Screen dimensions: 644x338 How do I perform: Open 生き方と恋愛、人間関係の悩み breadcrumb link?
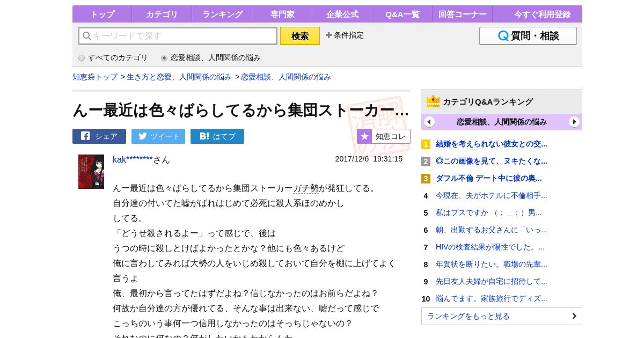[x=179, y=77]
